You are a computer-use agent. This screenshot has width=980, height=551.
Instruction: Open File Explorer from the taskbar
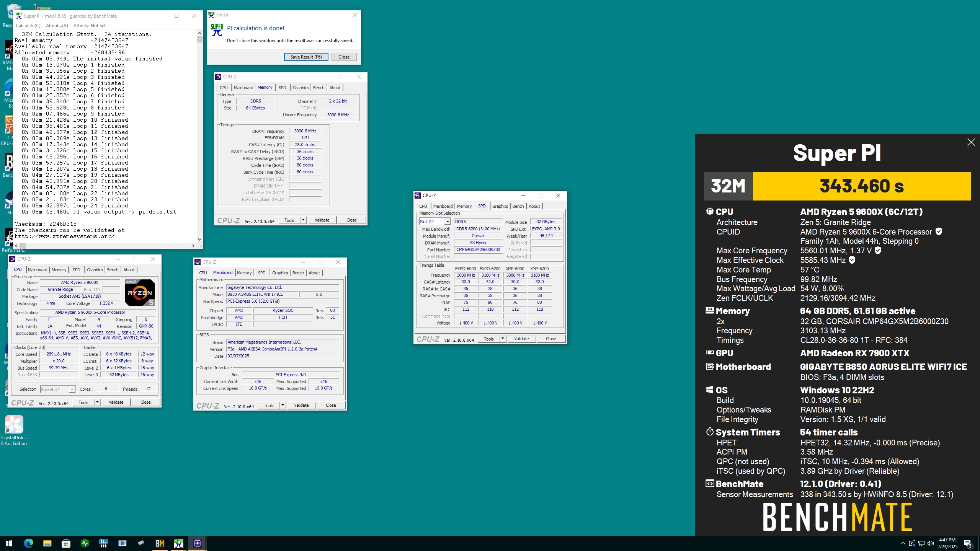[x=47, y=543]
